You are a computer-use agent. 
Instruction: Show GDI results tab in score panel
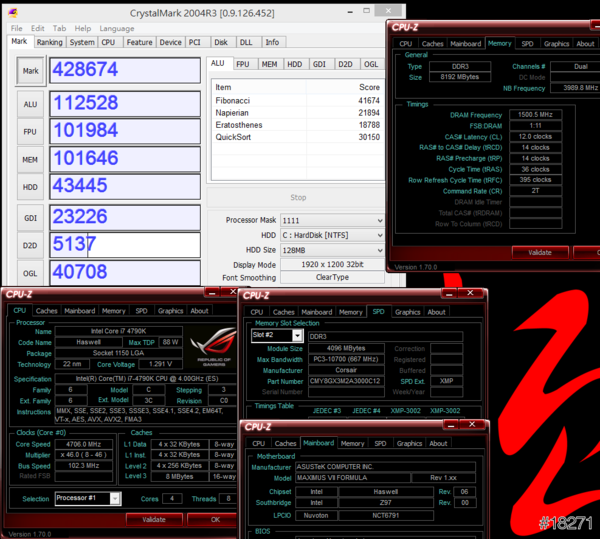click(x=320, y=64)
